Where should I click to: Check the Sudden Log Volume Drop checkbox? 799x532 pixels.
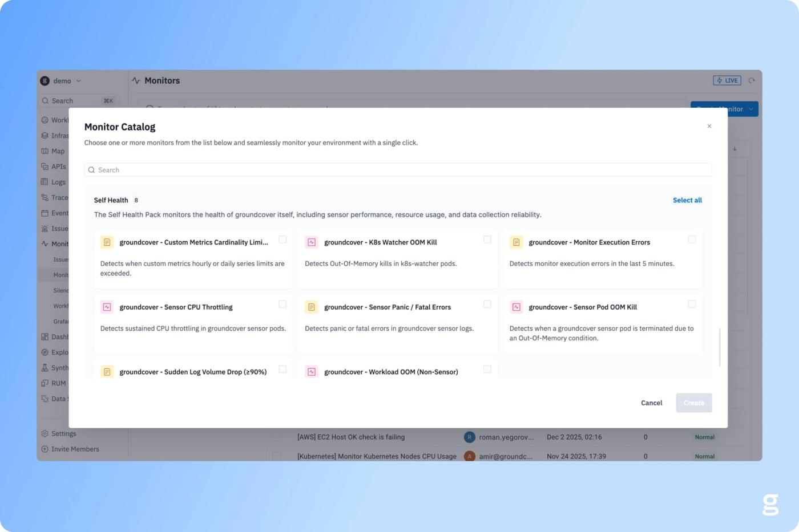click(283, 369)
